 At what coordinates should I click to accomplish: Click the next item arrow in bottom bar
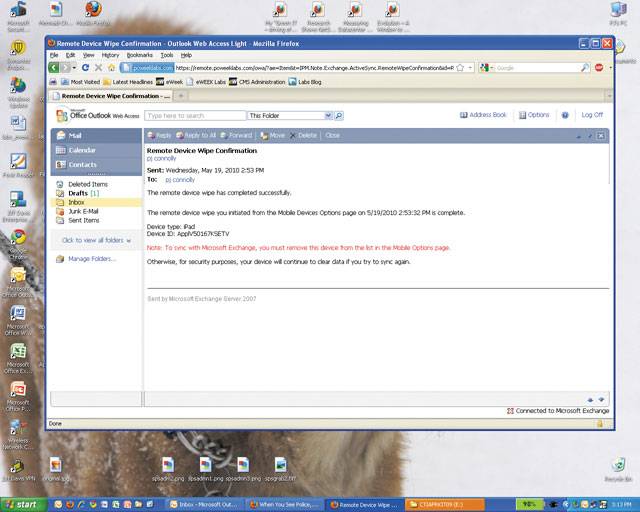(601, 399)
